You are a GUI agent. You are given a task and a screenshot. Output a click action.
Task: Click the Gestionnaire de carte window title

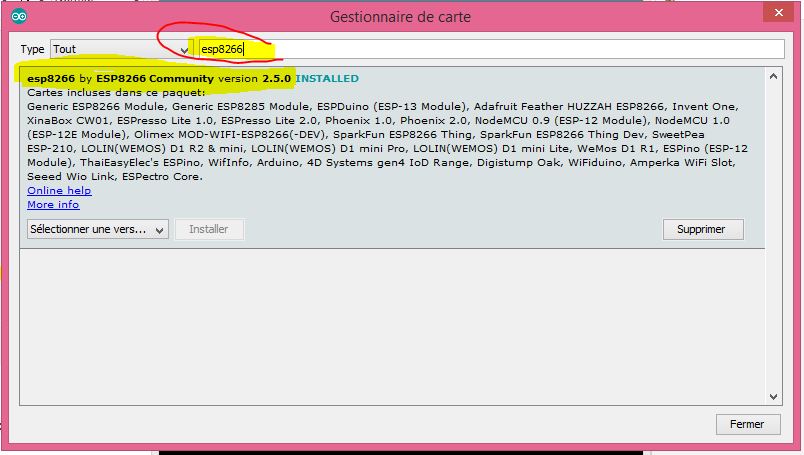(400, 17)
